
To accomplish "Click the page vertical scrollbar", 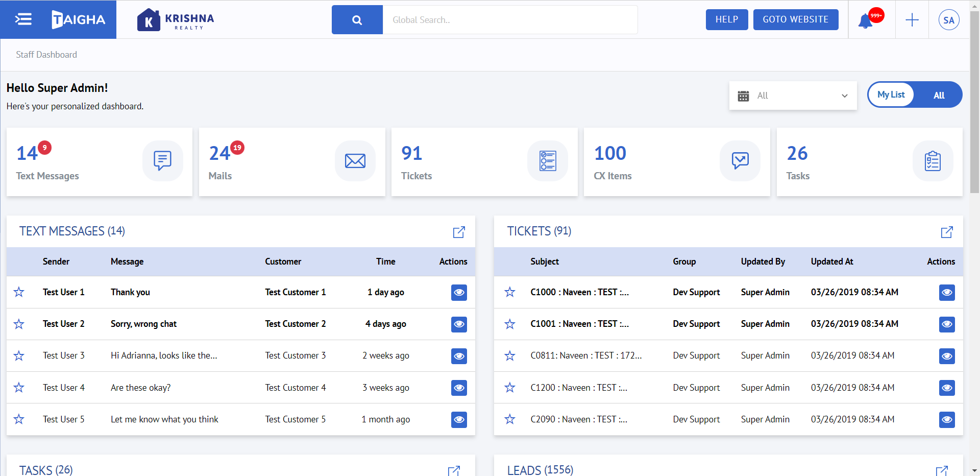I will pyautogui.click(x=974, y=102).
